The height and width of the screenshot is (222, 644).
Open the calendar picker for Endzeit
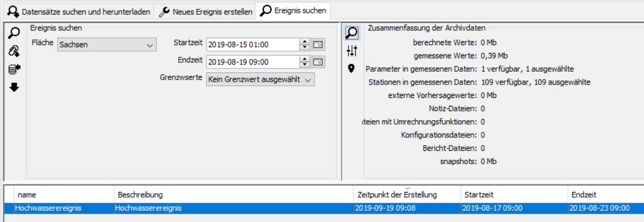[318, 62]
